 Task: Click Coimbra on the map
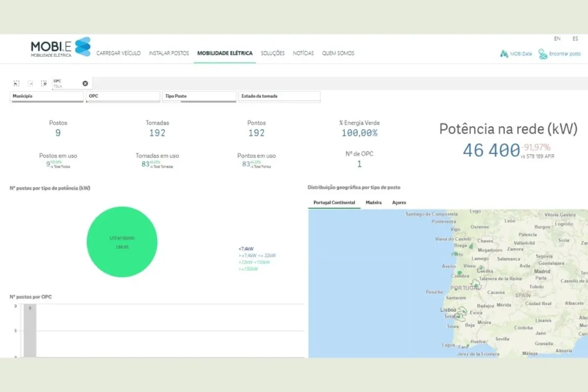pyautogui.click(x=460, y=276)
